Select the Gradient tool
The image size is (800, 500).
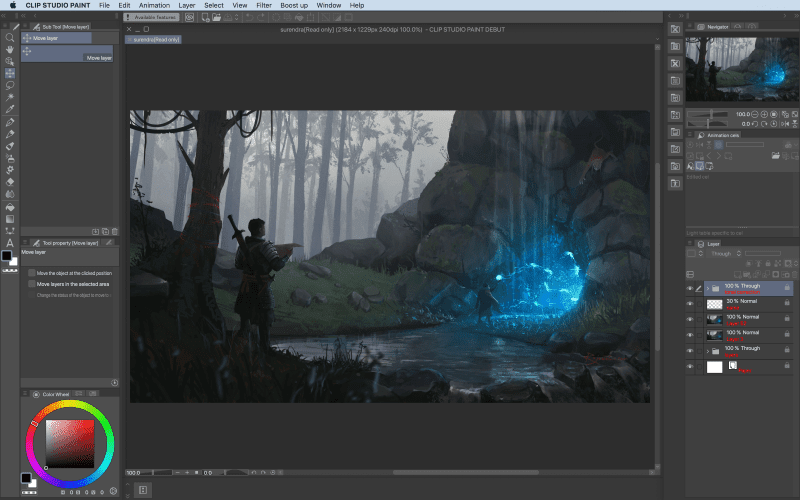point(9,219)
